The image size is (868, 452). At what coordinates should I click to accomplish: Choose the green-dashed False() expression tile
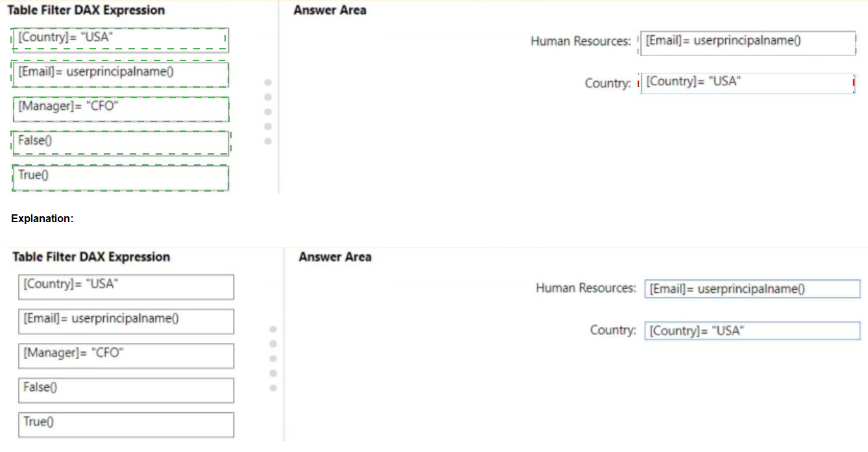click(121, 142)
